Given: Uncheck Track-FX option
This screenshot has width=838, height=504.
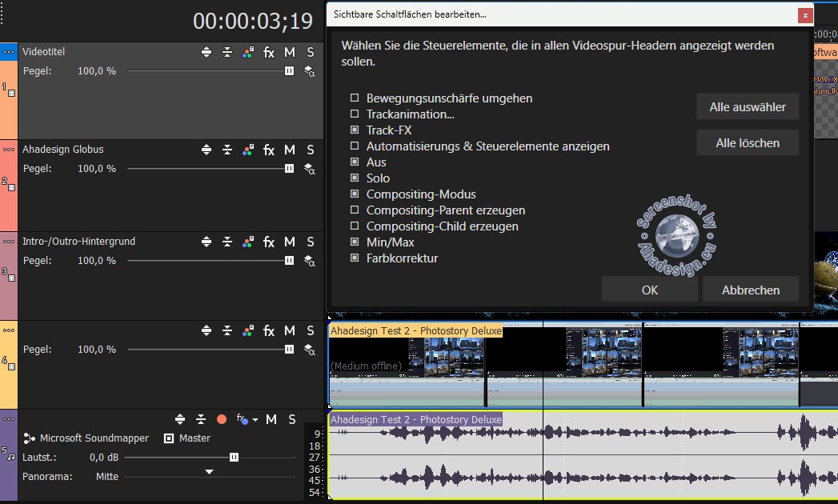Looking at the screenshot, I should point(355,130).
